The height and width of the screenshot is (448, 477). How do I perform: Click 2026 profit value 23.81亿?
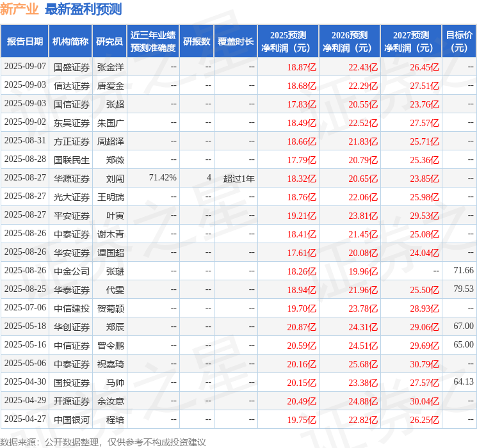[363, 216]
